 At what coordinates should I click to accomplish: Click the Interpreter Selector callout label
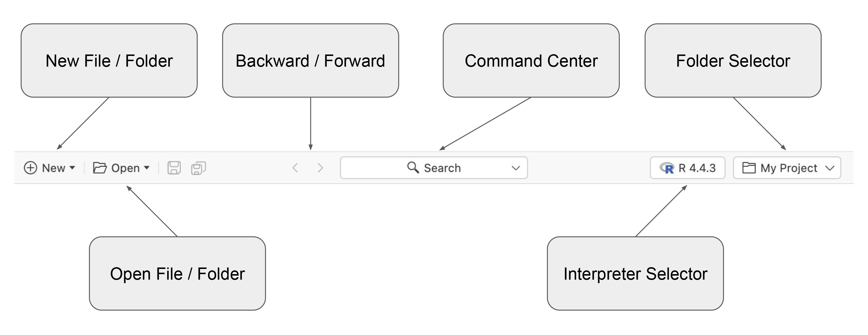pos(635,274)
